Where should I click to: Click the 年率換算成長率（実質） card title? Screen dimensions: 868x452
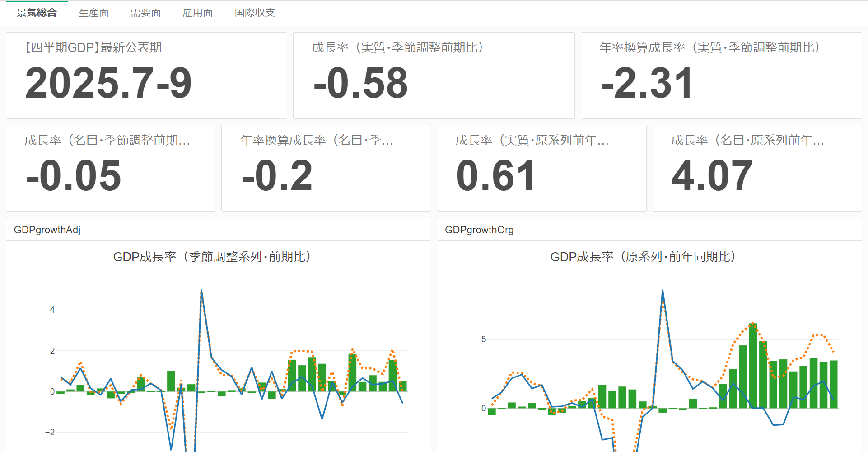(x=709, y=47)
